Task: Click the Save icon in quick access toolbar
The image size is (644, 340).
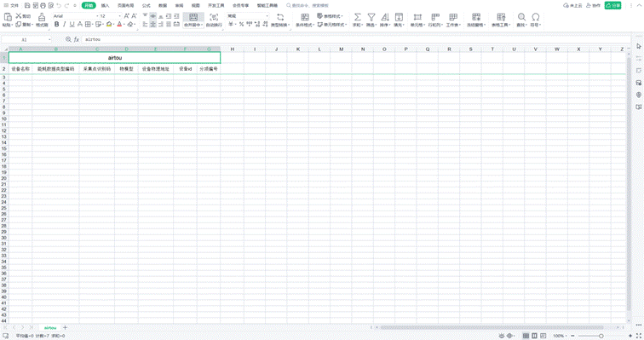Action: click(x=27, y=5)
